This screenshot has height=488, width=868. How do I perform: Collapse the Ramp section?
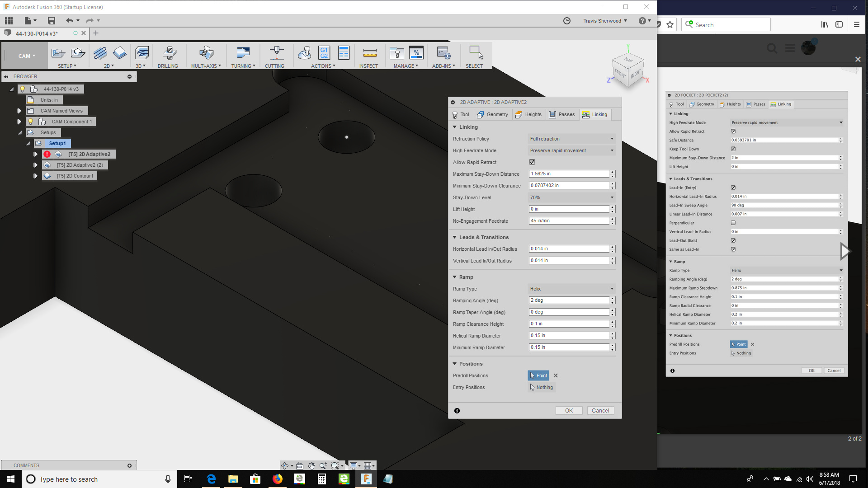pyautogui.click(x=455, y=277)
